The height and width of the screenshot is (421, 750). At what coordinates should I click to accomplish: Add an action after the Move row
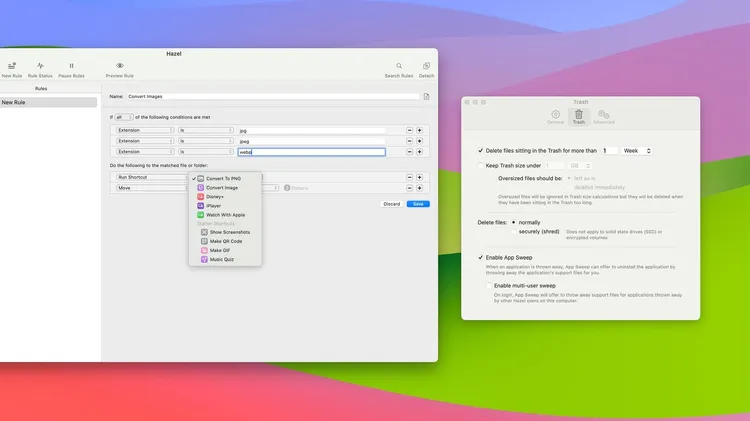[x=419, y=188]
